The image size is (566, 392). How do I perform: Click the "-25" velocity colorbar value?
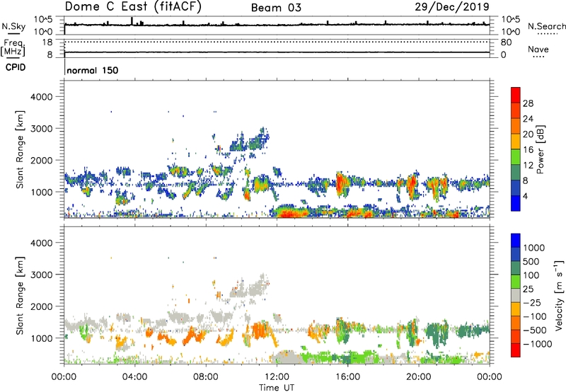point(532,303)
